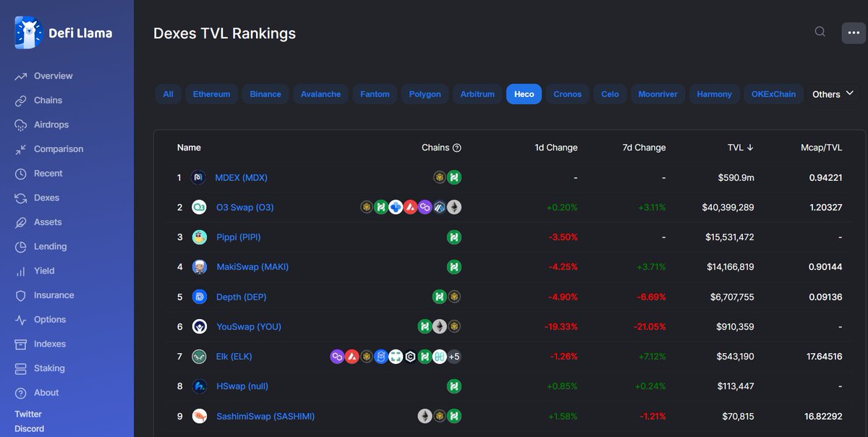868x437 pixels.
Task: Click the YouSwap token logo
Action: (x=199, y=326)
